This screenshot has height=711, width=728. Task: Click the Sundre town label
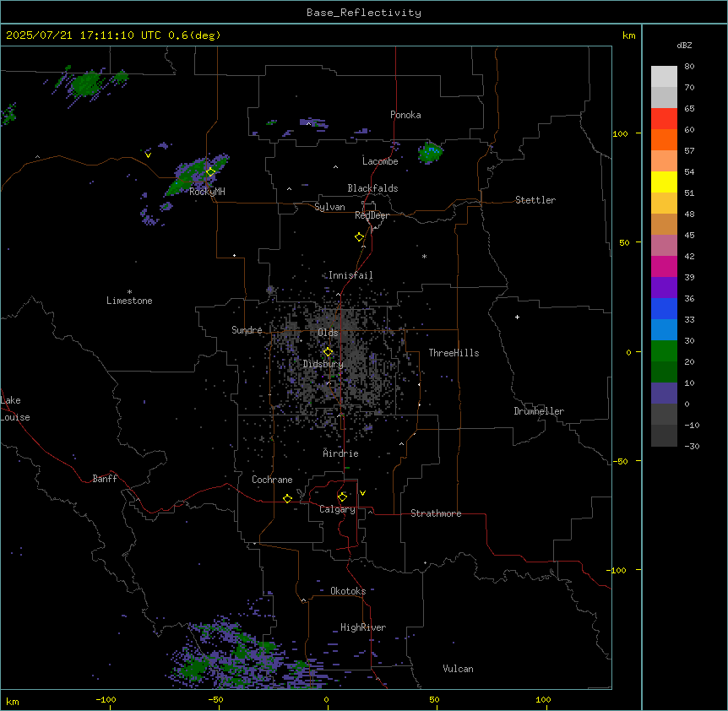click(247, 330)
